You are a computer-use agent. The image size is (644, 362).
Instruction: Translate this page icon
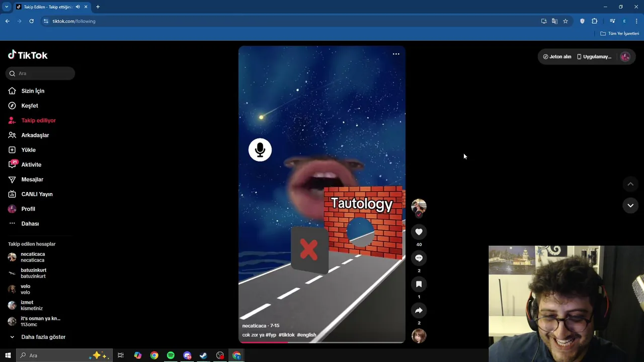click(x=554, y=21)
